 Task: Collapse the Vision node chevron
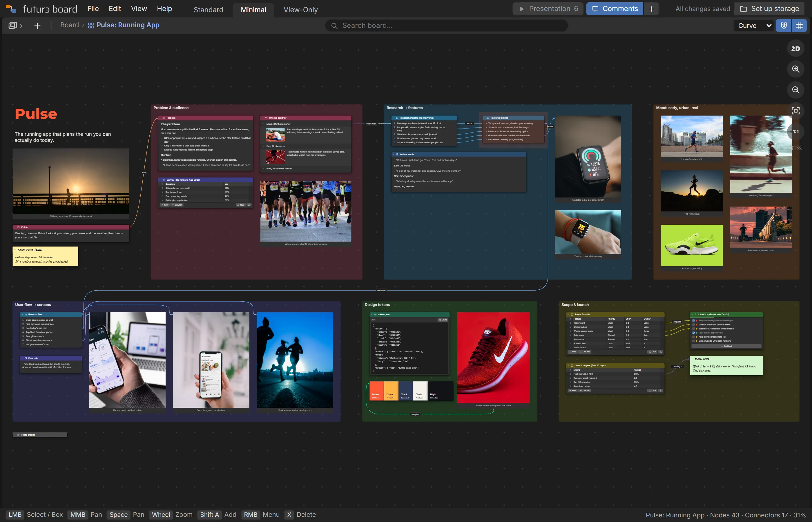click(x=14, y=227)
